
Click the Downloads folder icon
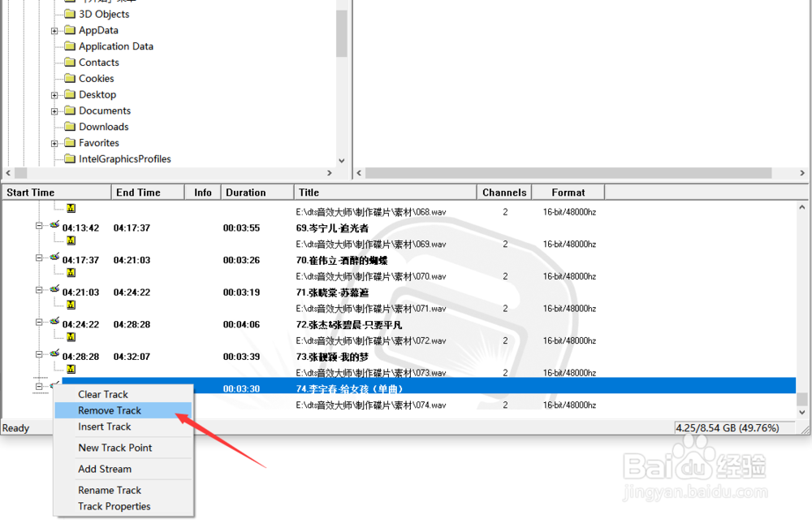pyautogui.click(x=70, y=127)
